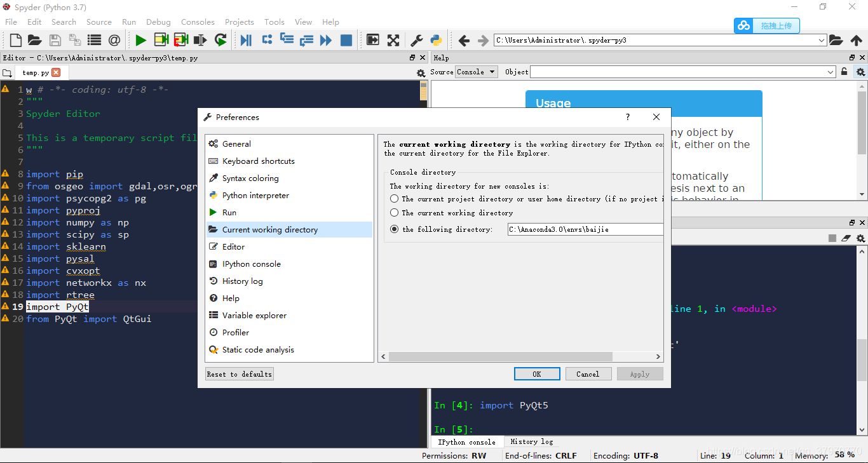Select Variable explorer preferences section

(x=289, y=316)
